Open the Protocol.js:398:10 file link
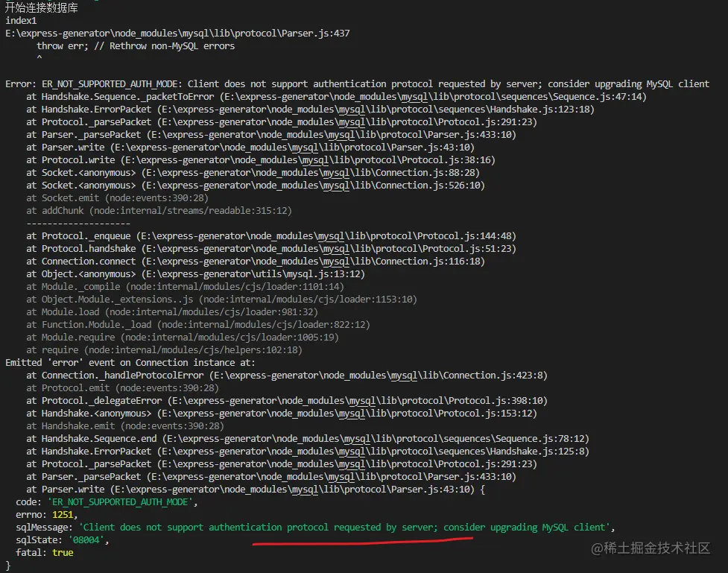The width and height of the screenshot is (728, 573). point(358,401)
